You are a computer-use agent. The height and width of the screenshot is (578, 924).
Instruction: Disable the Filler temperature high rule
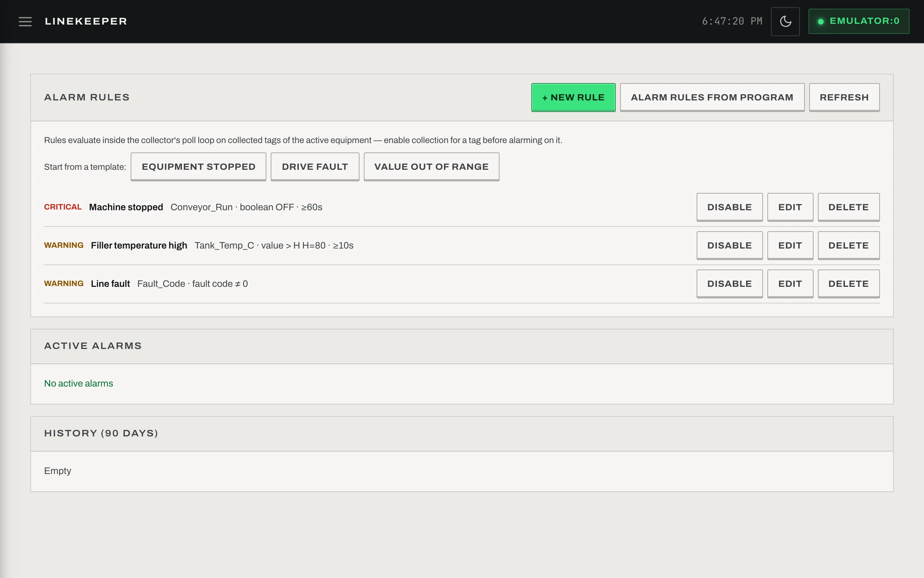pyautogui.click(x=729, y=245)
